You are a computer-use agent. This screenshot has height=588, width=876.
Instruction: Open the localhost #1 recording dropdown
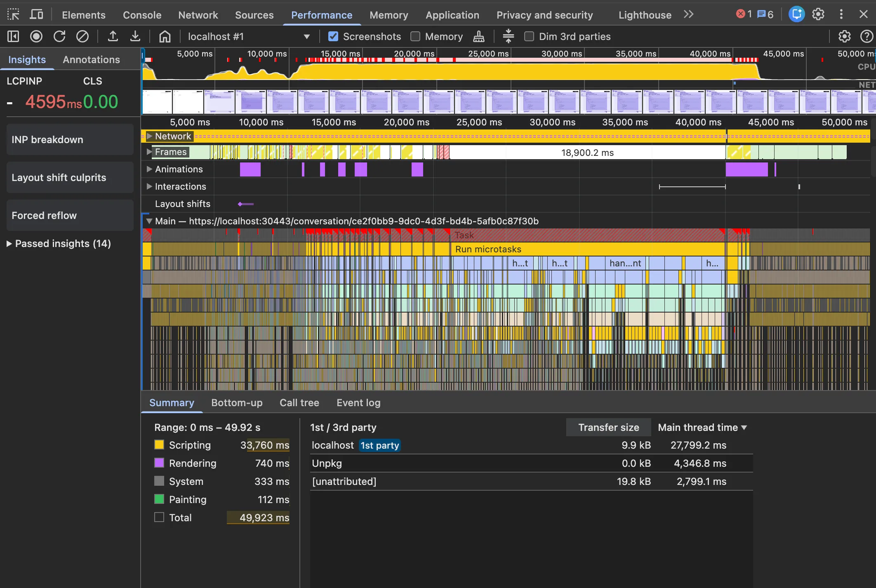coord(306,37)
